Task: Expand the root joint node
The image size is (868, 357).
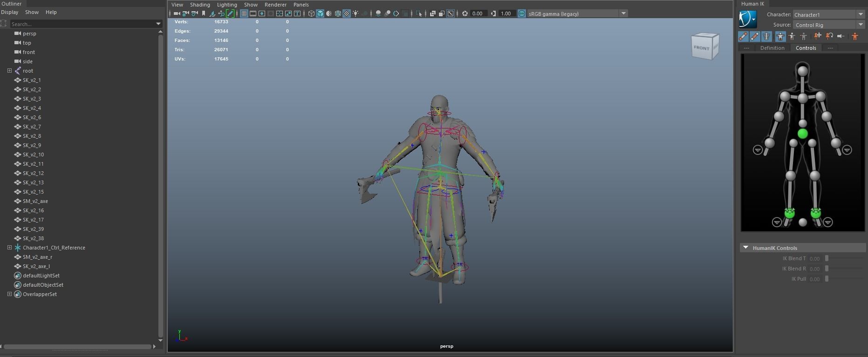Action: pyautogui.click(x=9, y=71)
